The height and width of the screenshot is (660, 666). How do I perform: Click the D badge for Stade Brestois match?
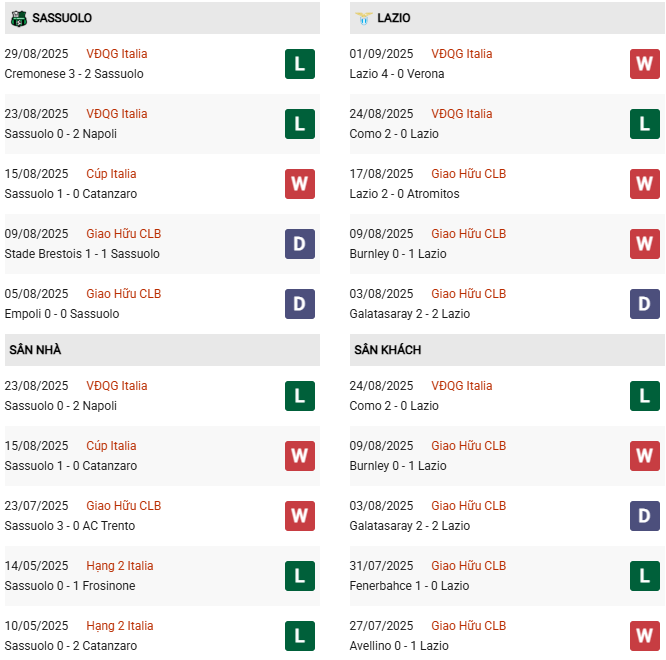point(300,244)
